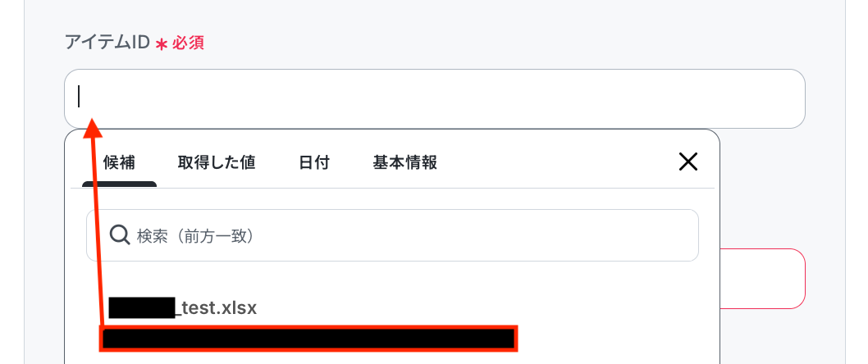Open the 基本情報 tab

[x=405, y=162]
